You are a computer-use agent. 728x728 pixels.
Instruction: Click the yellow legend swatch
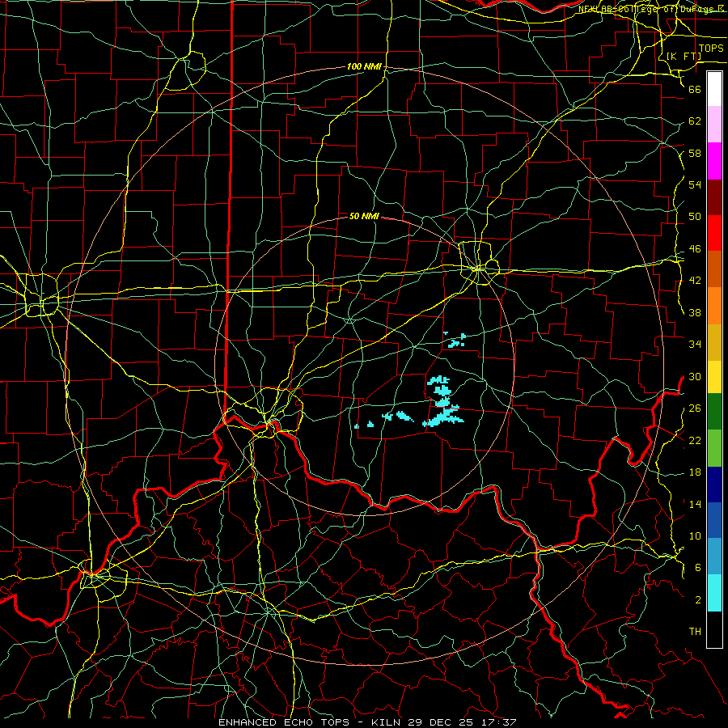click(714, 376)
